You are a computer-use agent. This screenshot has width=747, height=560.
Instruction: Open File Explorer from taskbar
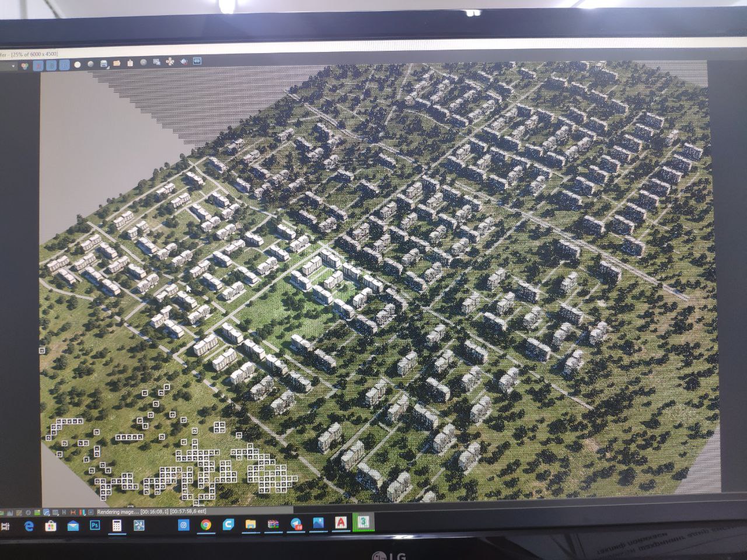(x=250, y=524)
